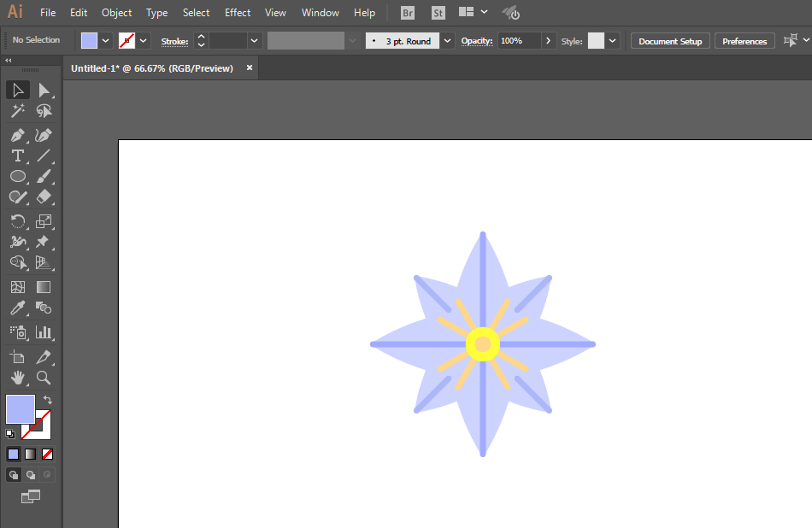Collapse the tools panel with double arrows

pos(9,61)
